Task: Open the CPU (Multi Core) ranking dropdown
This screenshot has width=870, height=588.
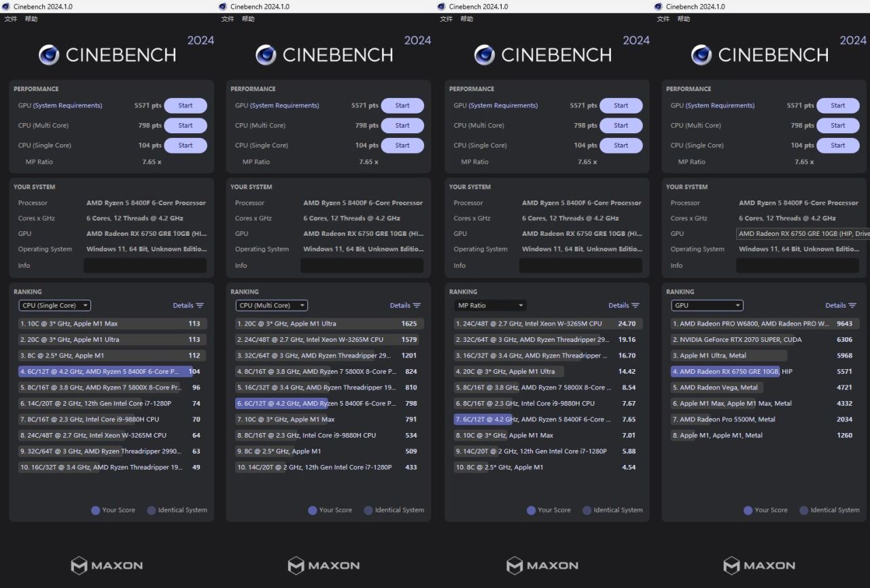Action: pos(271,306)
